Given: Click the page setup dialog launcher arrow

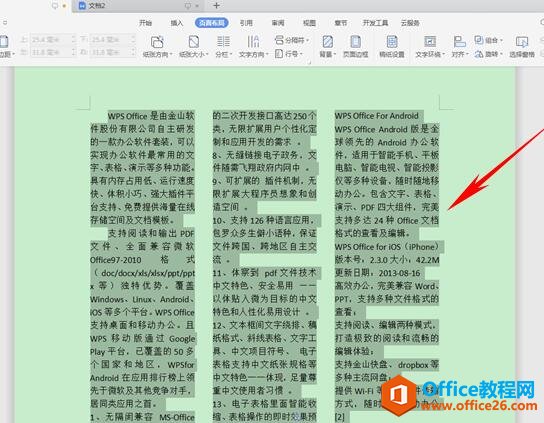Looking at the screenshot, I should (x=310, y=62).
